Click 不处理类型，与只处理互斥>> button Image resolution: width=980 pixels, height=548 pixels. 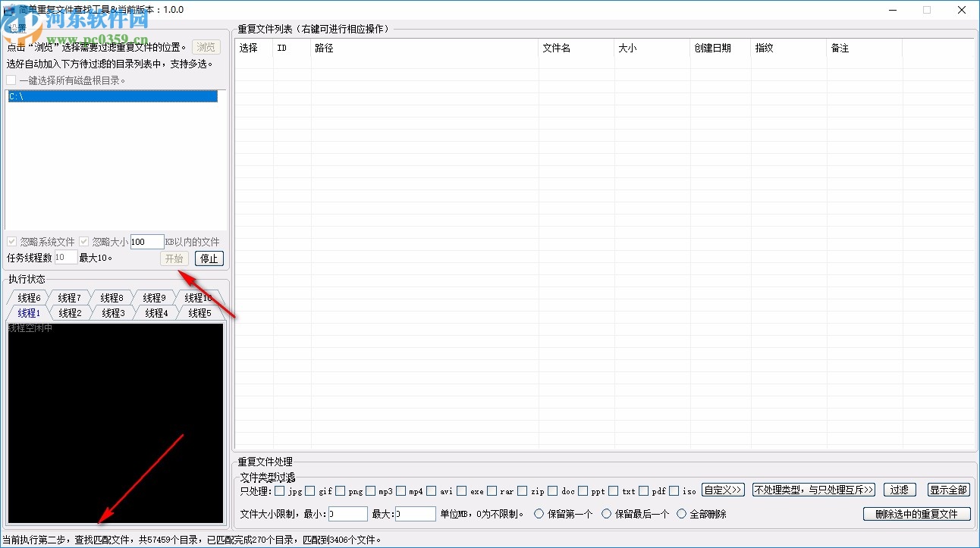click(x=813, y=490)
